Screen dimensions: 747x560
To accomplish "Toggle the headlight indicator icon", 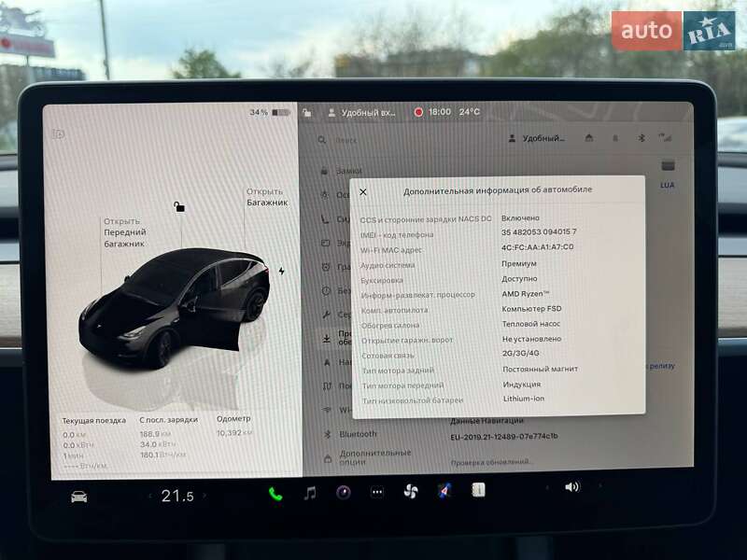I will [x=59, y=134].
